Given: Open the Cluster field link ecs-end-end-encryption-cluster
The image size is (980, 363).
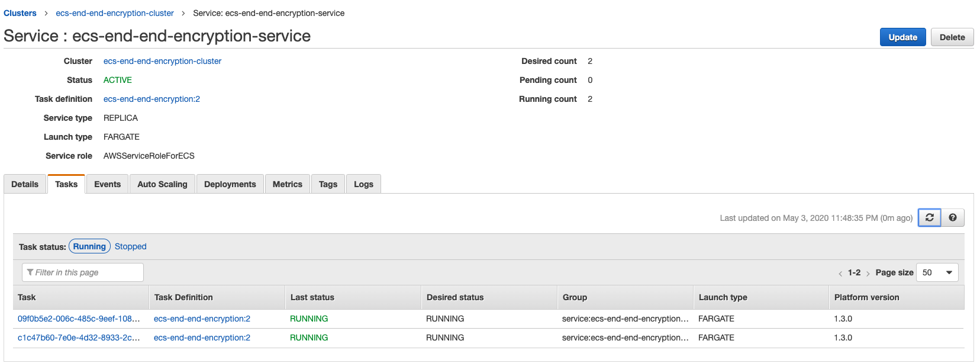Looking at the screenshot, I should click(162, 61).
